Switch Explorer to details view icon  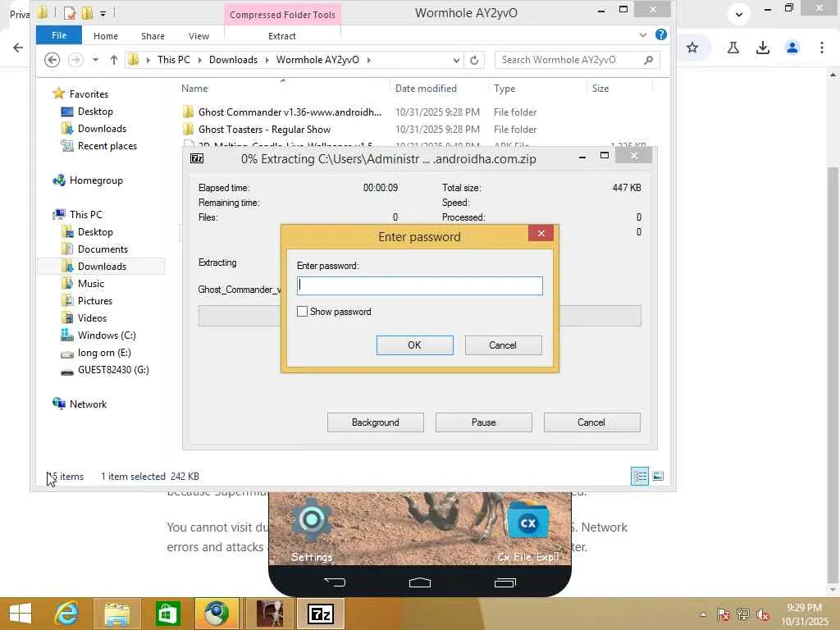tap(640, 477)
